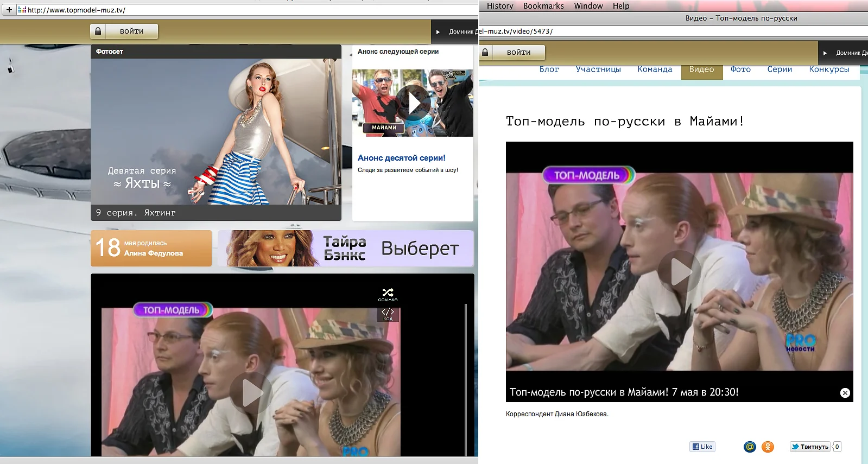Open Алина Федулова birthday banner
The image size is (868, 464).
151,248
